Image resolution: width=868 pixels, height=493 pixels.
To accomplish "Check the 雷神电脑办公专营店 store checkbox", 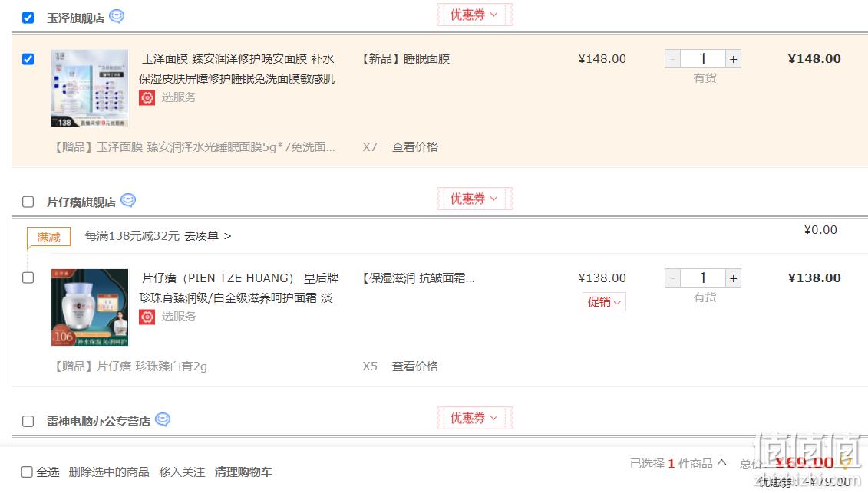I will (28, 421).
